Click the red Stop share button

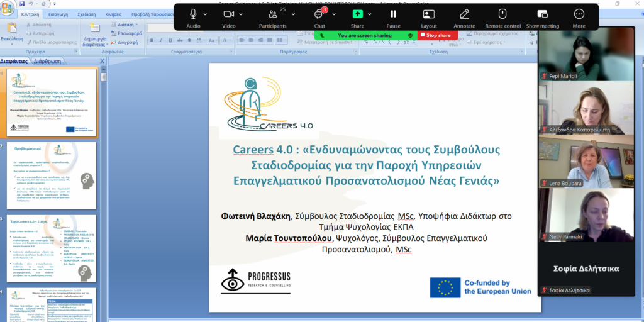438,35
